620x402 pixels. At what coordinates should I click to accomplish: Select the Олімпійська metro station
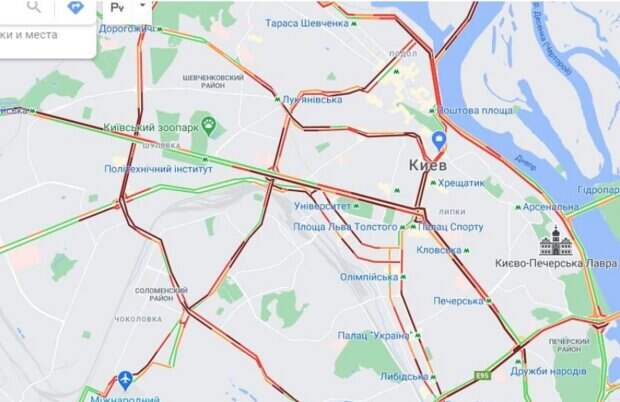[369, 277]
